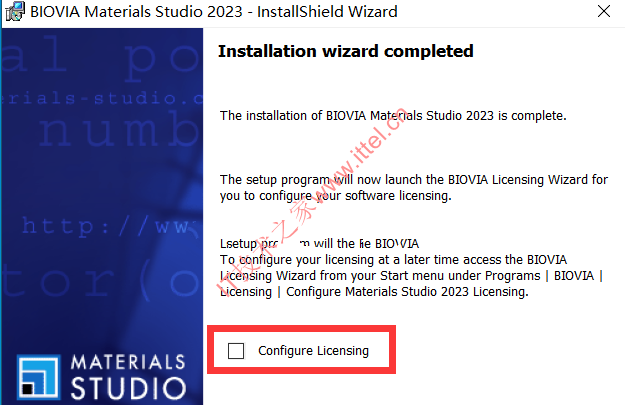Click the garbled setup program will the BIOVIA line
Viewport: 625px width, 405px height.
tap(319, 243)
